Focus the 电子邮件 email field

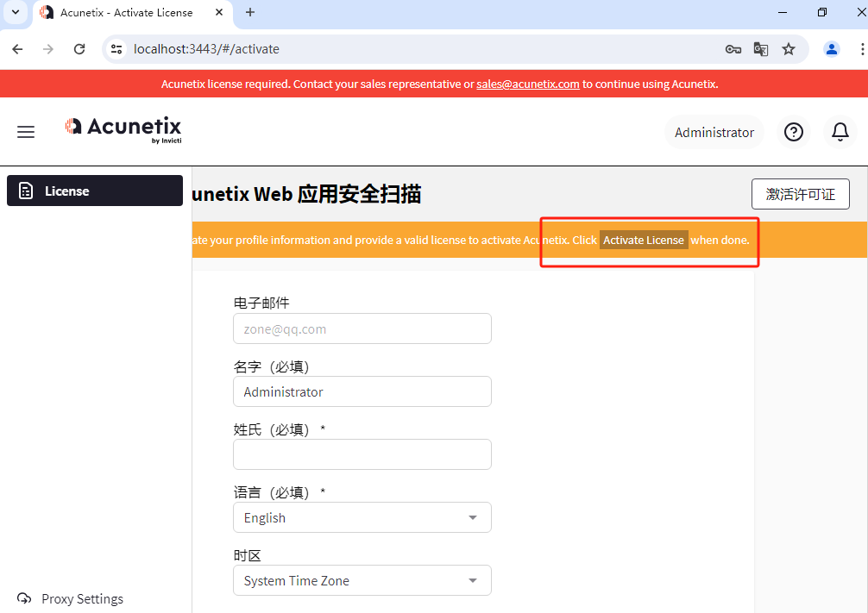(362, 328)
